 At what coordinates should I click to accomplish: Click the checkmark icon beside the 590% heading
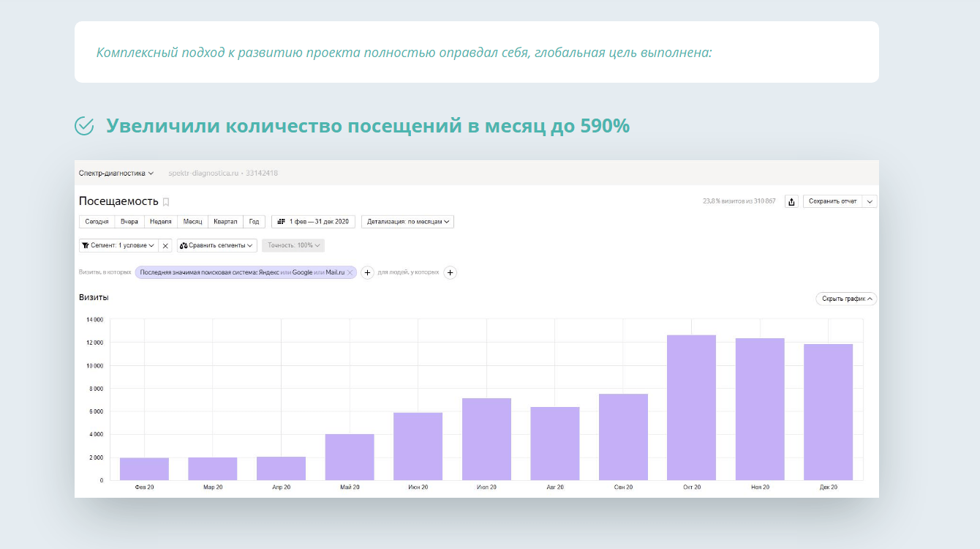click(84, 126)
